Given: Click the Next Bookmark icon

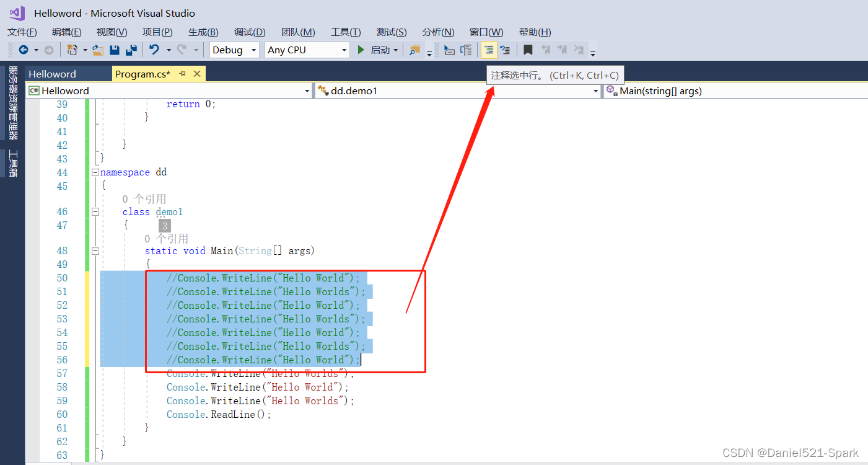Looking at the screenshot, I should pos(562,50).
